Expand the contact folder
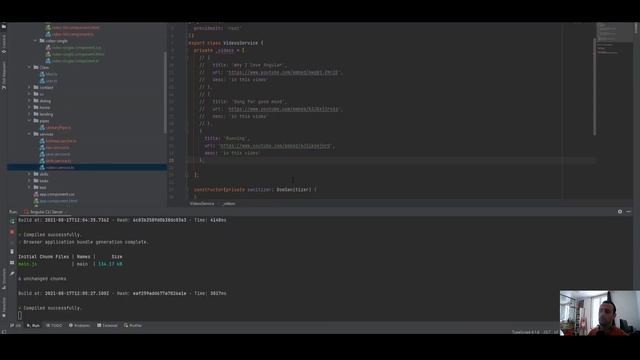The height and width of the screenshot is (360, 640). [29, 87]
